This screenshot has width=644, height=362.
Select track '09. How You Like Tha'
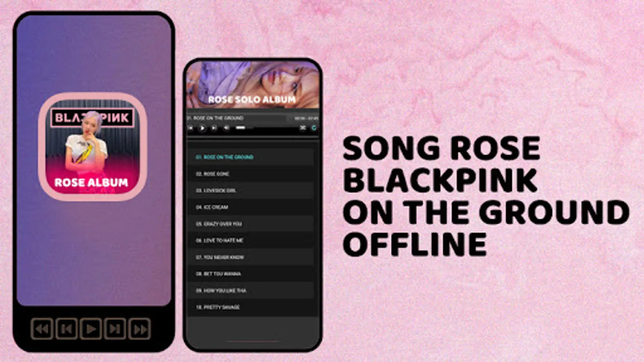point(251,290)
